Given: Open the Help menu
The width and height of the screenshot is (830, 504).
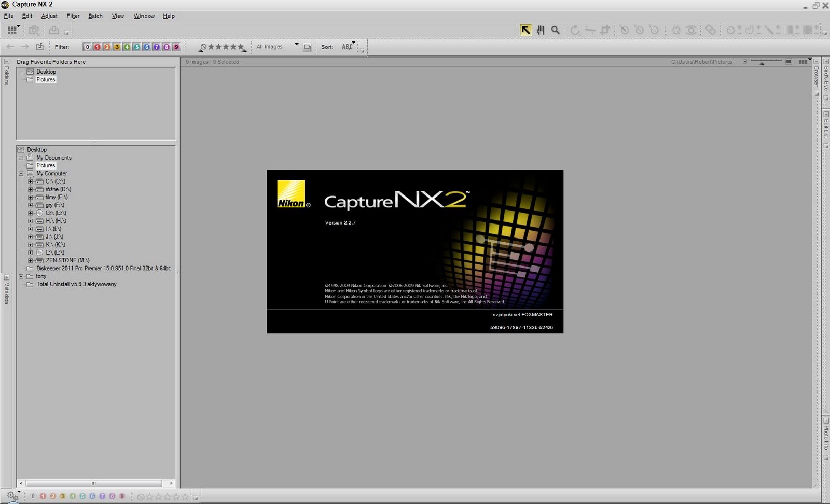Looking at the screenshot, I should pyautogui.click(x=169, y=16).
